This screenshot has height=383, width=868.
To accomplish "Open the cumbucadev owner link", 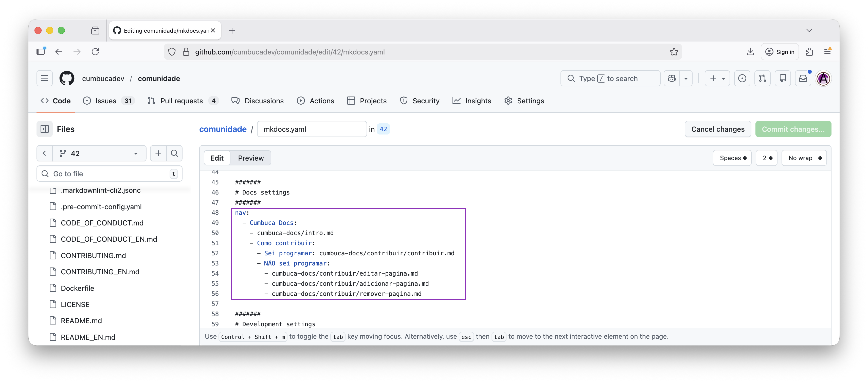I will tap(103, 79).
